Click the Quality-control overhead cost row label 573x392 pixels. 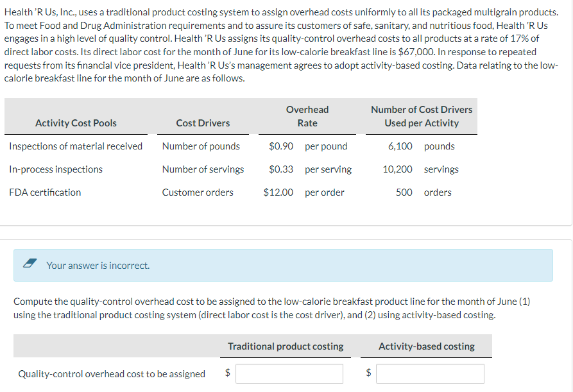[112, 374]
